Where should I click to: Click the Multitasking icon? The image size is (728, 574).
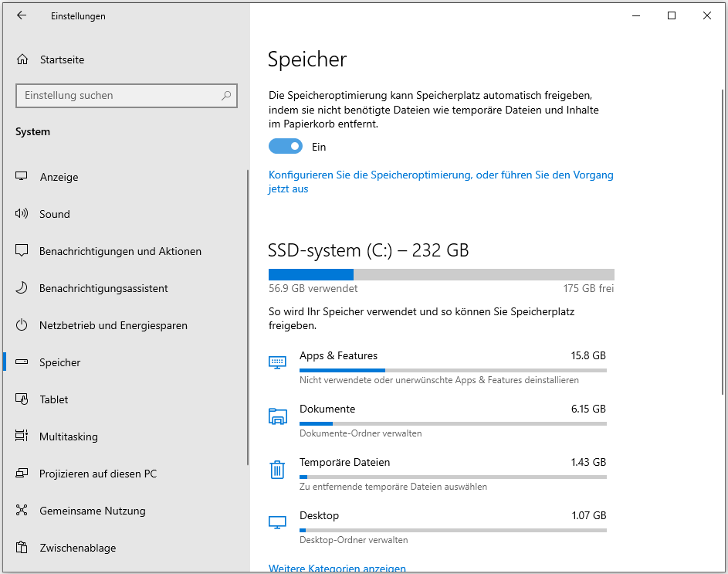point(22,436)
